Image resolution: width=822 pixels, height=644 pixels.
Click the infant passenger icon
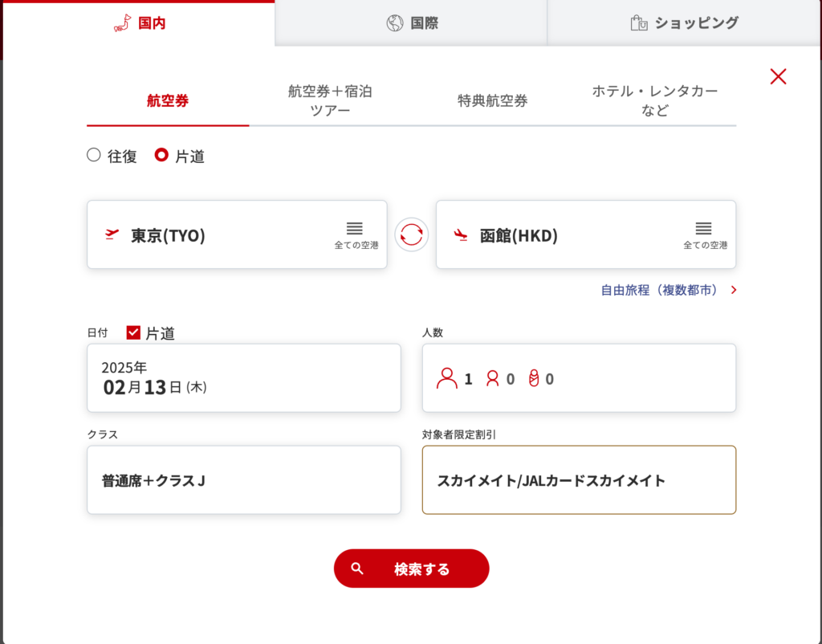tap(534, 378)
